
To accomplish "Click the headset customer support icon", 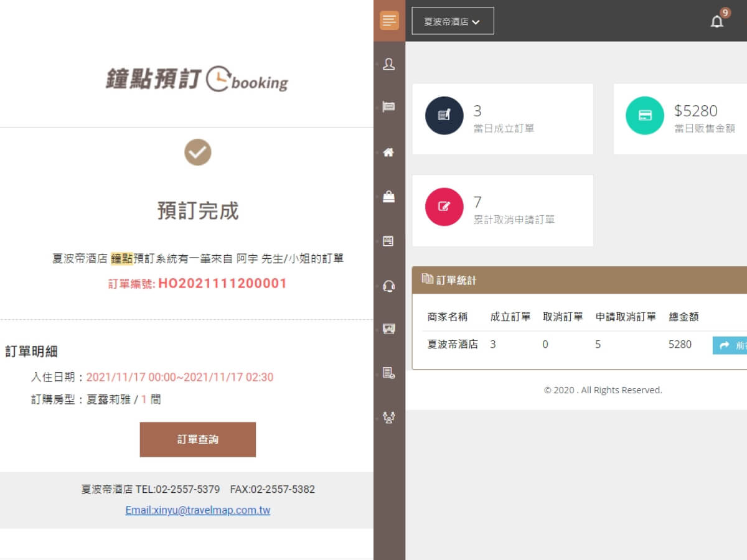I will tap(388, 285).
